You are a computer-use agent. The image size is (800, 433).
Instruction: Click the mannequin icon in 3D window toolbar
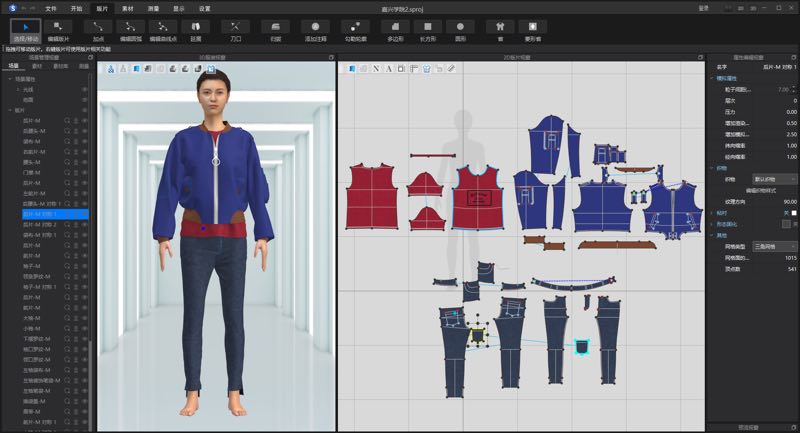coord(123,69)
